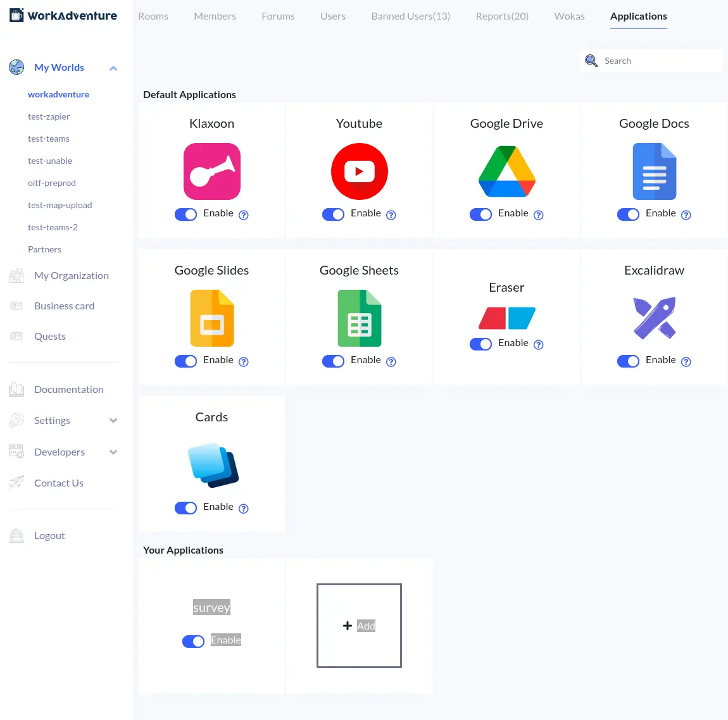Open the test-teams world
Image resolution: width=728 pixels, height=720 pixels.
click(x=49, y=139)
